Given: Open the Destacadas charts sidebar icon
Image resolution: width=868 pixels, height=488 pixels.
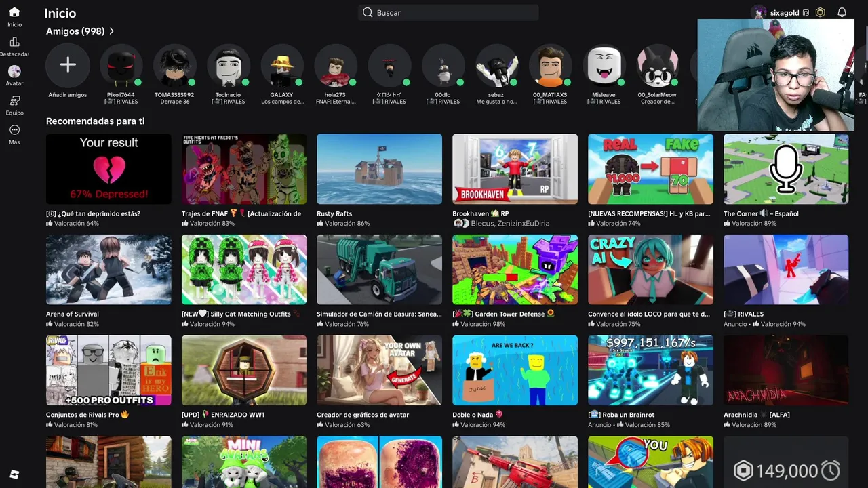Looking at the screenshot, I should point(14,42).
